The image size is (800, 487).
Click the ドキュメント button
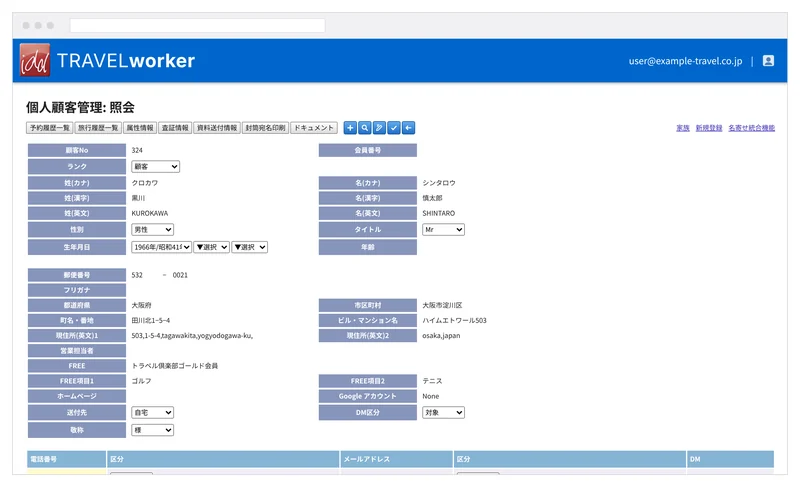[x=314, y=128]
